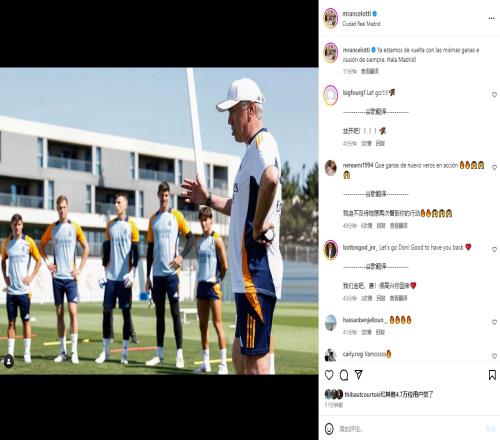Open mrancelotti profile picture in header

tap(331, 18)
